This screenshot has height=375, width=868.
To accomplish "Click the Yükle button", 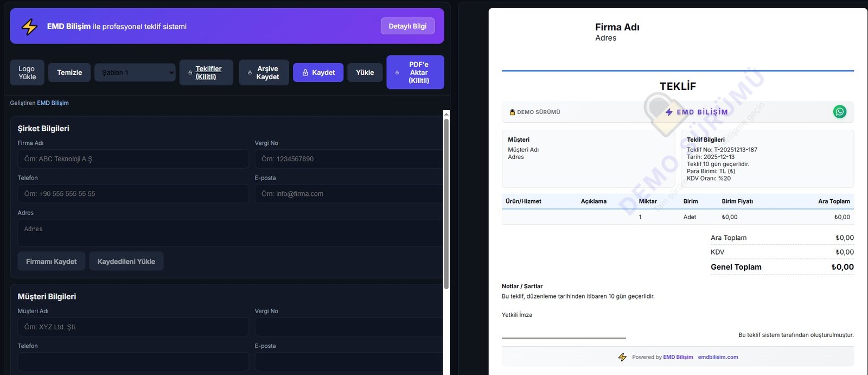I will click(x=365, y=73).
